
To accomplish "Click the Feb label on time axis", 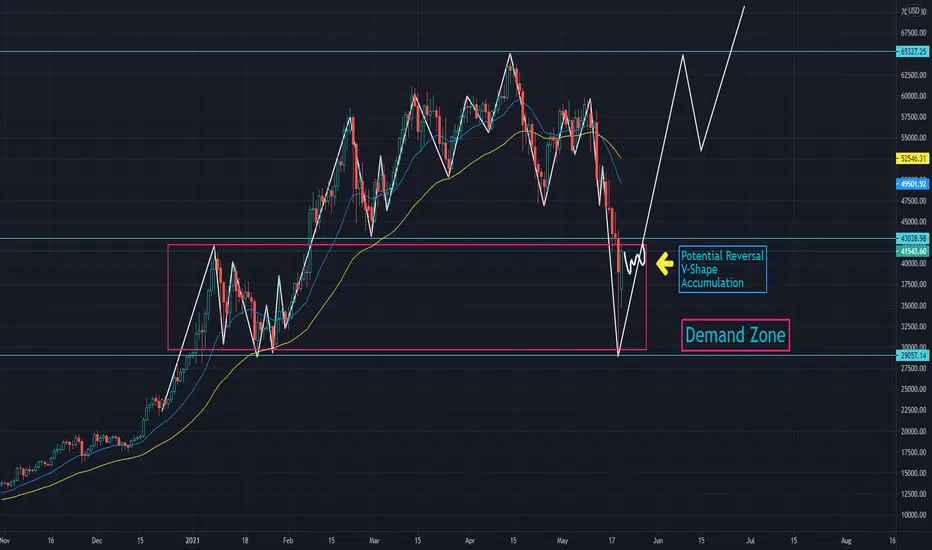I will click(x=288, y=540).
